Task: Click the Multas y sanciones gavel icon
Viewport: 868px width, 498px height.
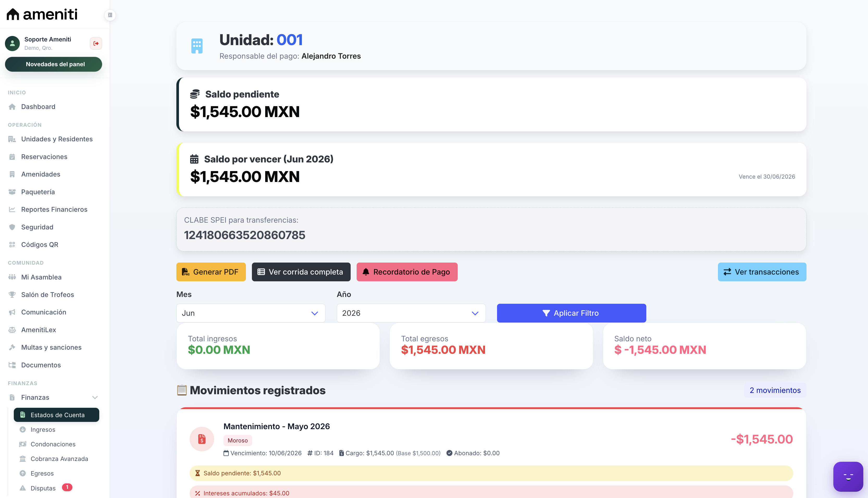Action: [12, 348]
